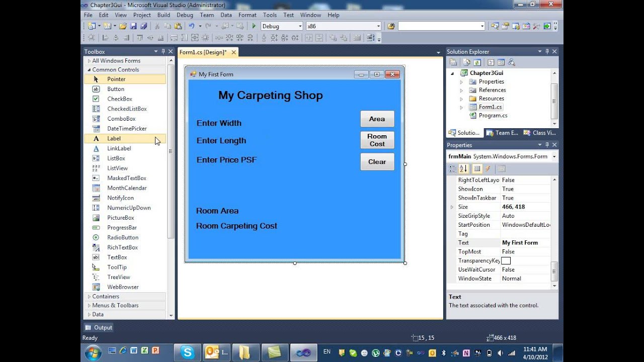Viewport: 644px width, 362px height.
Task: Click the Align Tops layout toolbar icon
Action: pos(140,38)
